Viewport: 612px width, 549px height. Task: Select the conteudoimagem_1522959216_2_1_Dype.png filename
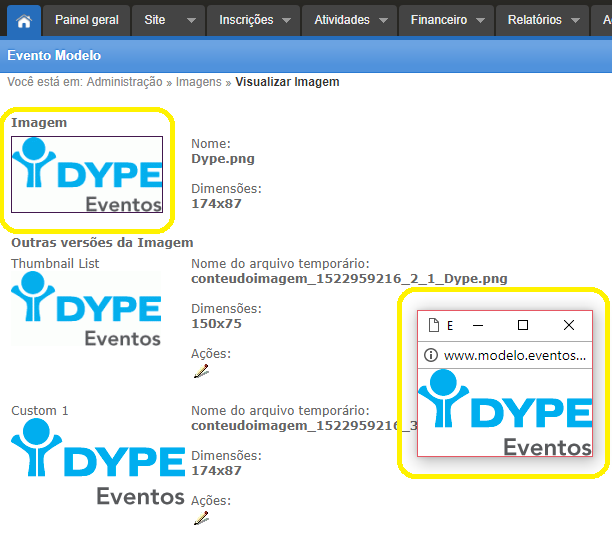point(349,279)
